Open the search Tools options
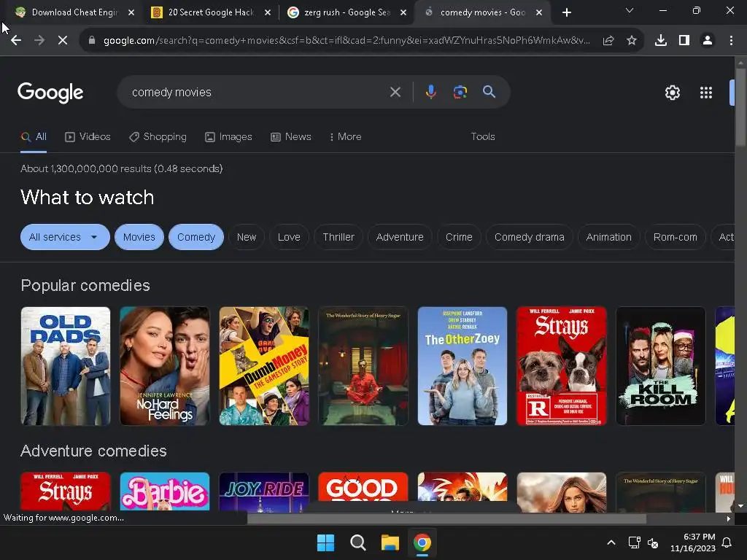Screen dimensions: 747x560 coord(483,136)
